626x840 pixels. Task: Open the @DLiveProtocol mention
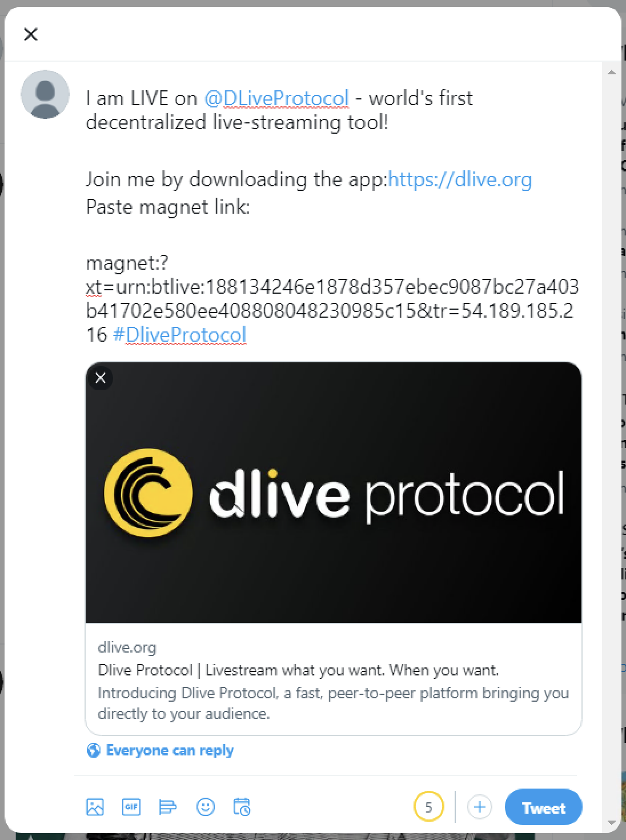point(276,98)
